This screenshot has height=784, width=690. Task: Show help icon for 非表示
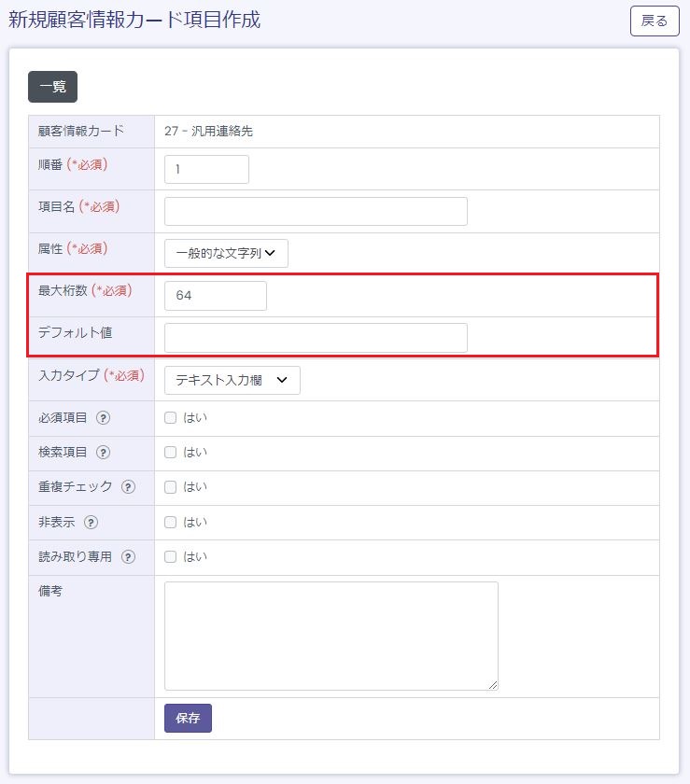[x=91, y=523]
